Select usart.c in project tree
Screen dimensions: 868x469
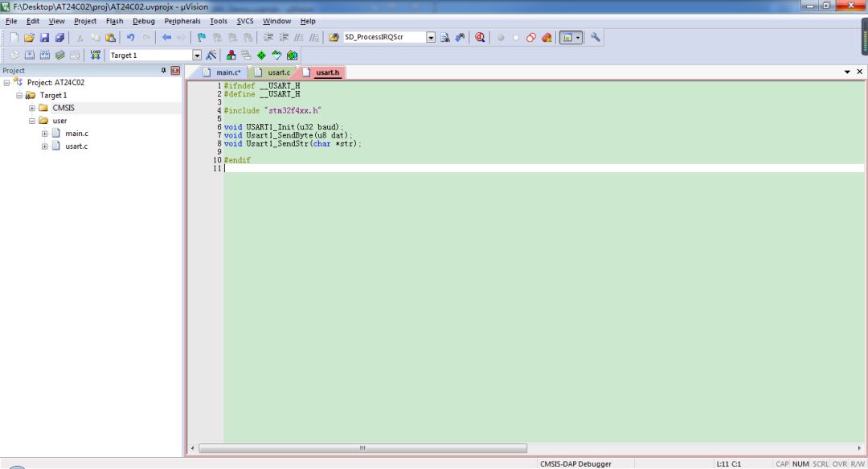coord(76,146)
